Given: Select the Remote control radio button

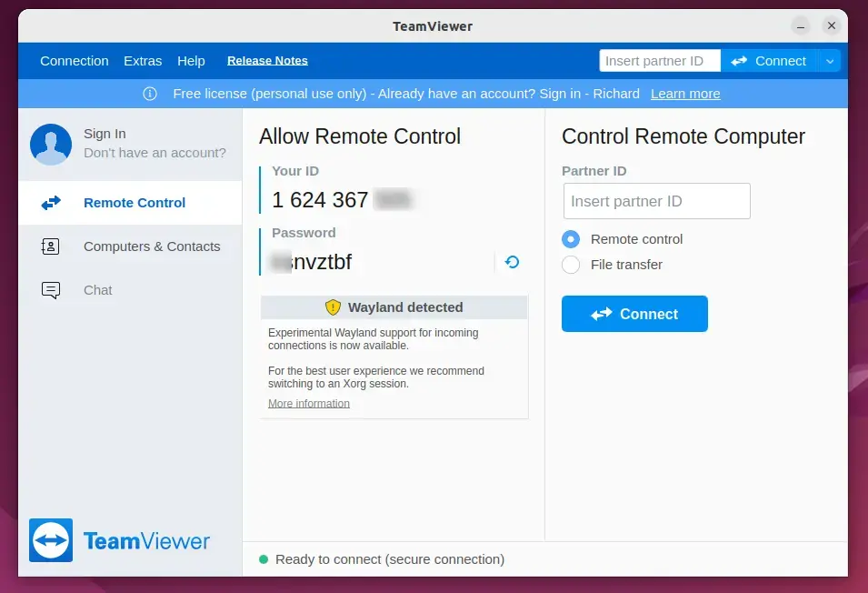Looking at the screenshot, I should [571, 239].
